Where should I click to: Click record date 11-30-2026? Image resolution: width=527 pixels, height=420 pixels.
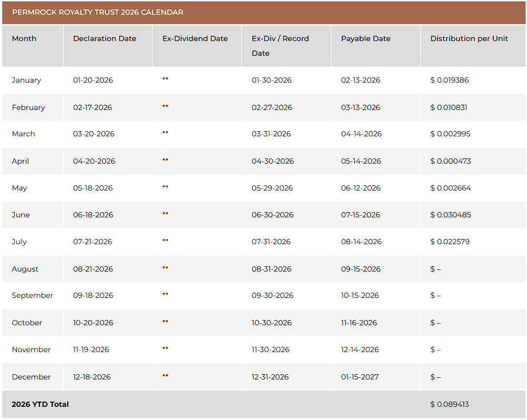coord(271,350)
